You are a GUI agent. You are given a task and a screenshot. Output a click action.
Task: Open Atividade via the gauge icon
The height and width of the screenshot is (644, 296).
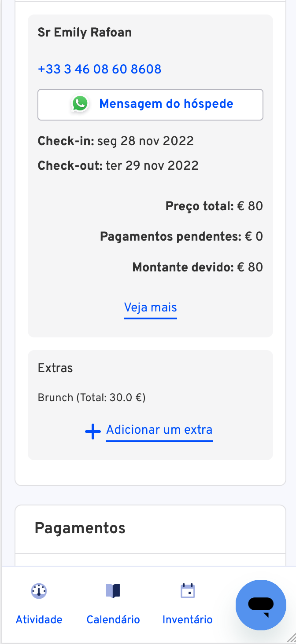click(x=39, y=591)
